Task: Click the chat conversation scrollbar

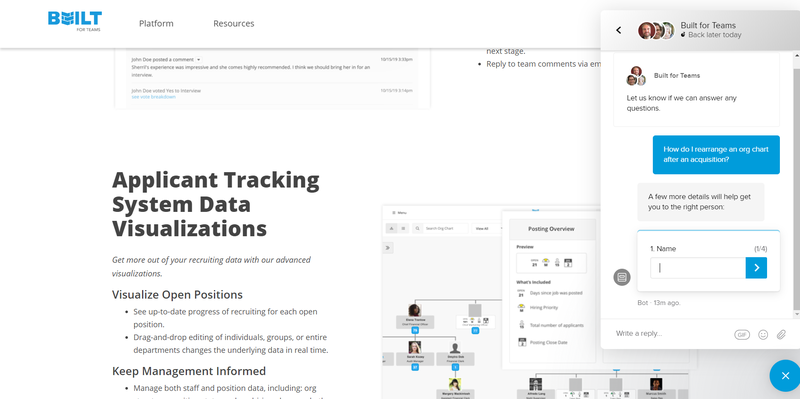Action: (796, 184)
